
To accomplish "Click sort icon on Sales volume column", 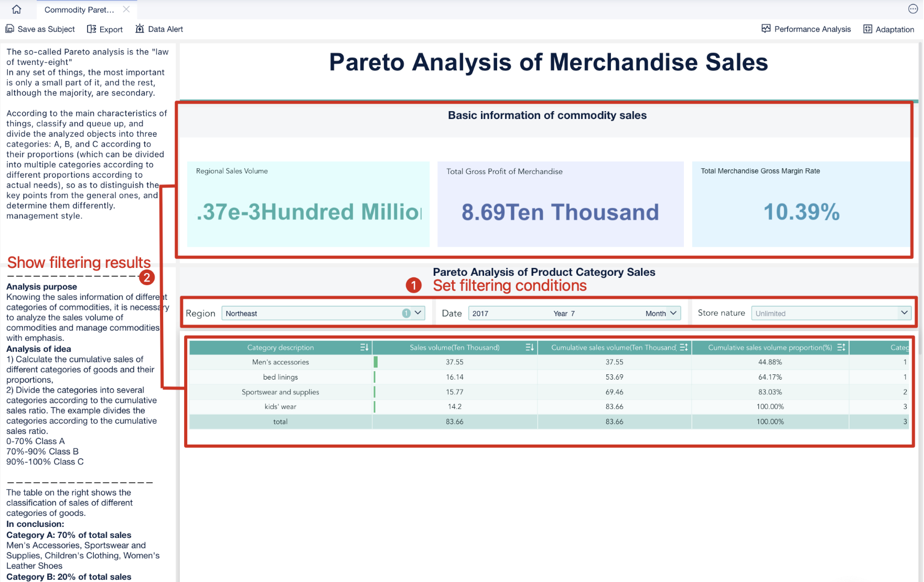I will [530, 348].
